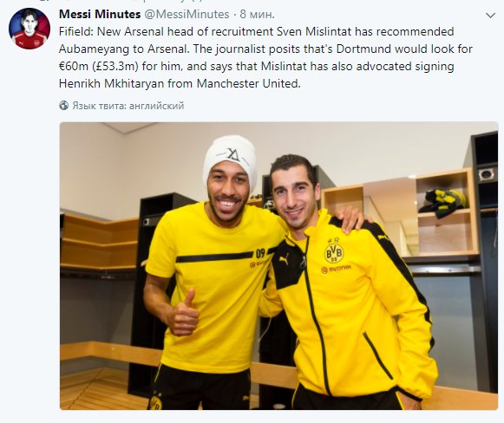The width and height of the screenshot is (504, 423).
Task: Click the thumbs-up hand in the photo
Action: coord(184,314)
